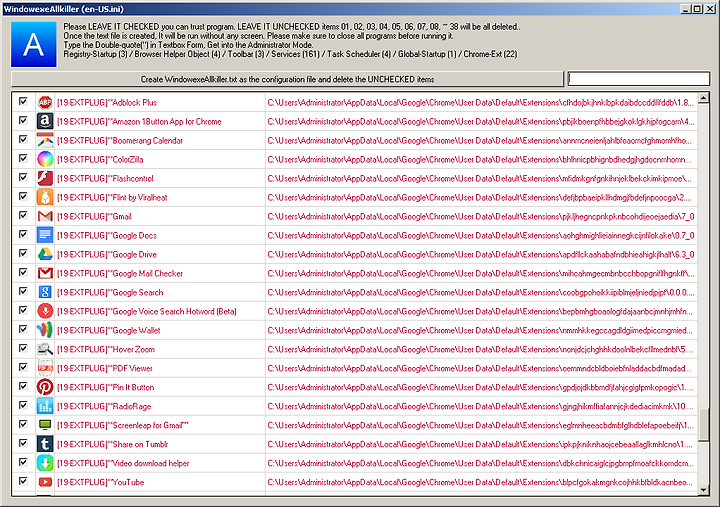Screen dimensions: 720x507
Task: Maximize the WindowexeAllkiller window
Action: [698, 9]
